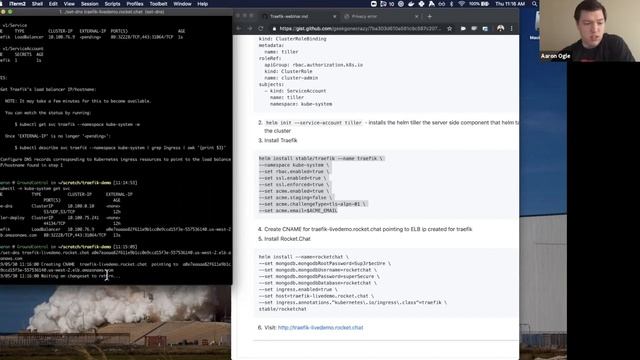Open the Session menu
The height and width of the screenshot is (360, 640).
pos(89,4)
